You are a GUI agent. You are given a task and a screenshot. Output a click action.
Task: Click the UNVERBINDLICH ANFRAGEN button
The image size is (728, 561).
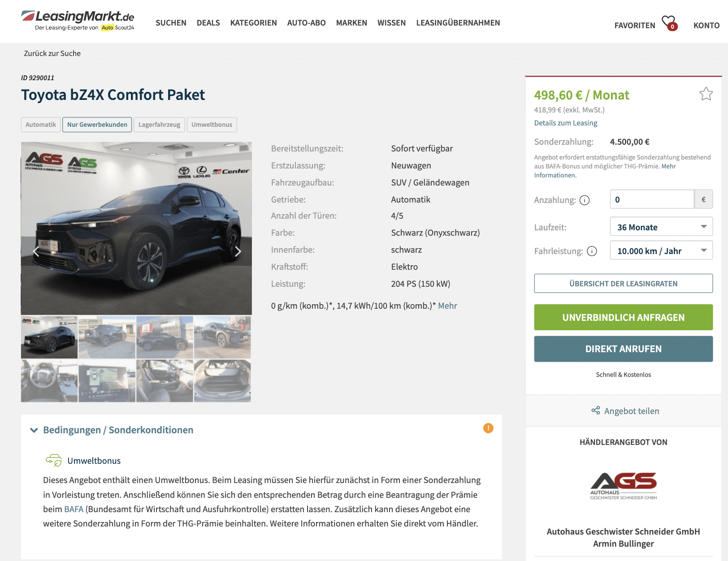pos(623,317)
